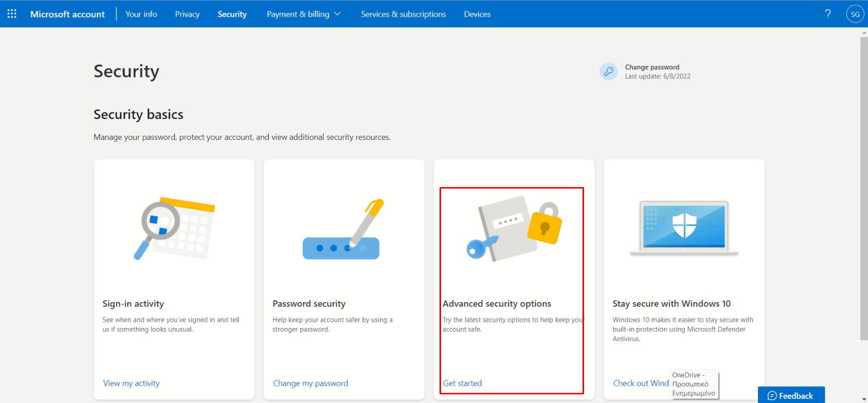Image resolution: width=868 pixels, height=403 pixels.
Task: Click the scrollbar down arrow
Action: tap(864, 399)
